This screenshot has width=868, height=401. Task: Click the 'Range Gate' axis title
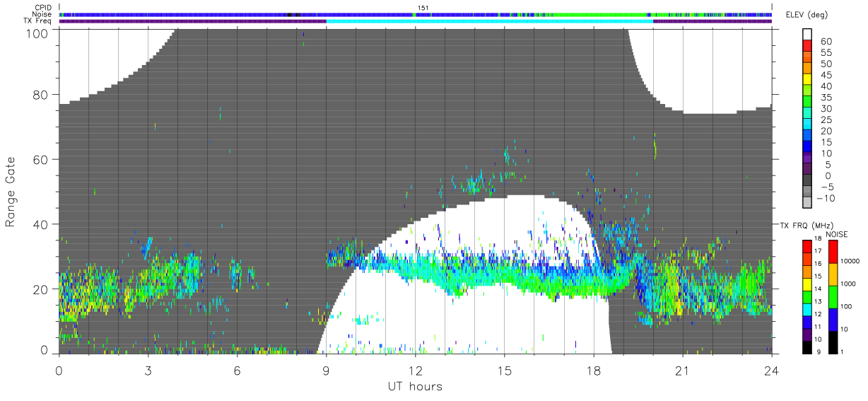tap(11, 191)
